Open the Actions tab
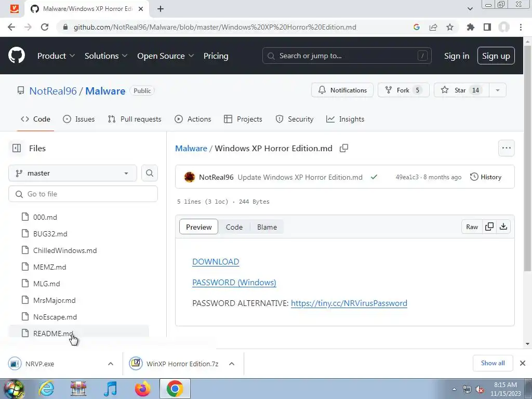Screen dimensions: 532x399 click(193, 119)
